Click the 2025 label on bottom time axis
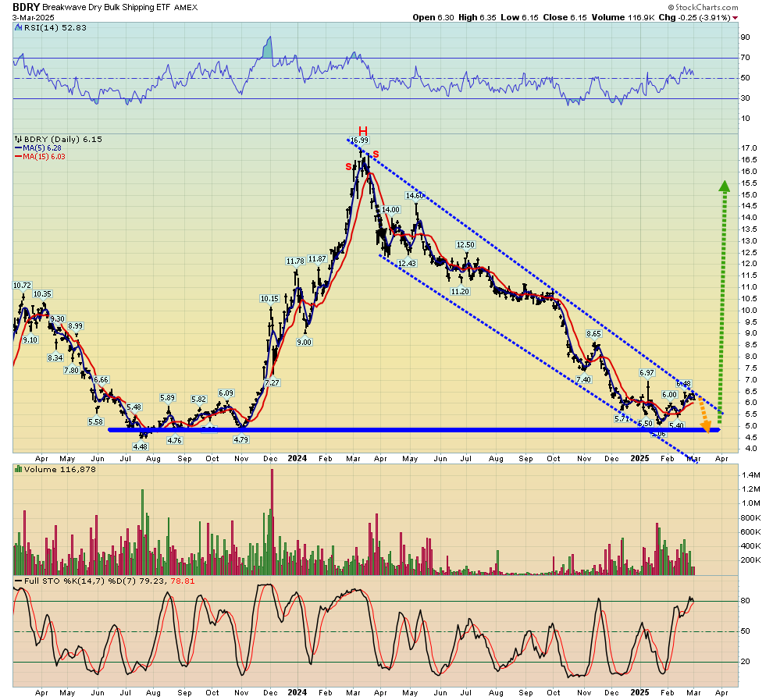Screen dimensions: 773x700 click(x=639, y=691)
